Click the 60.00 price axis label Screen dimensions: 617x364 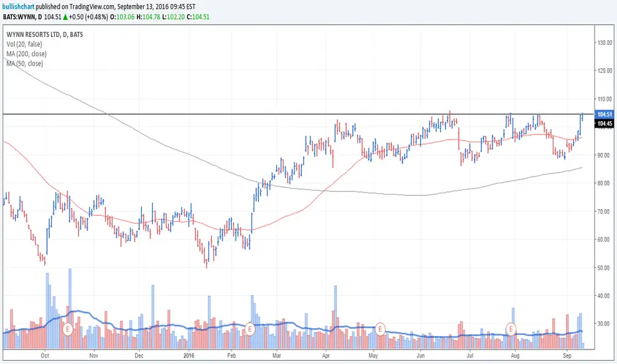[605, 240]
